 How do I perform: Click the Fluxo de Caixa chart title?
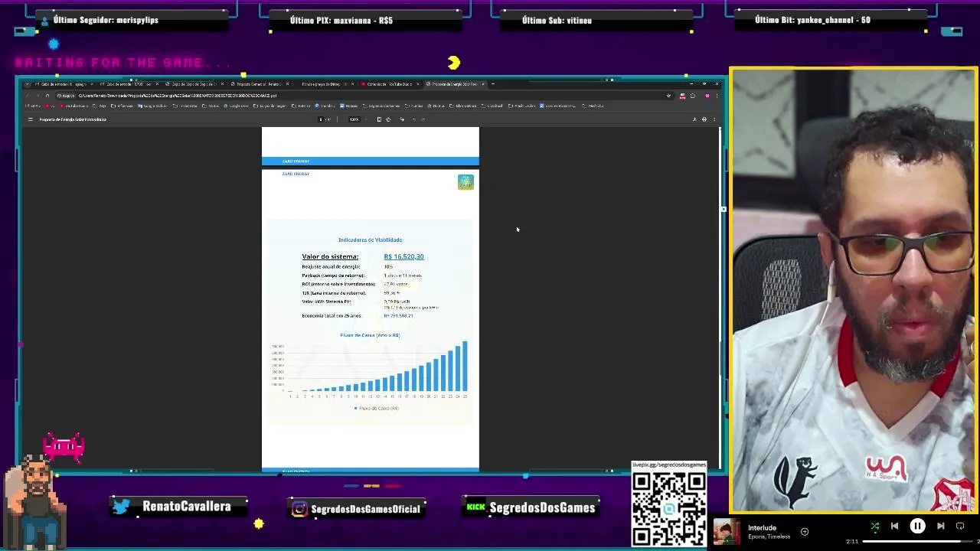[370, 335]
